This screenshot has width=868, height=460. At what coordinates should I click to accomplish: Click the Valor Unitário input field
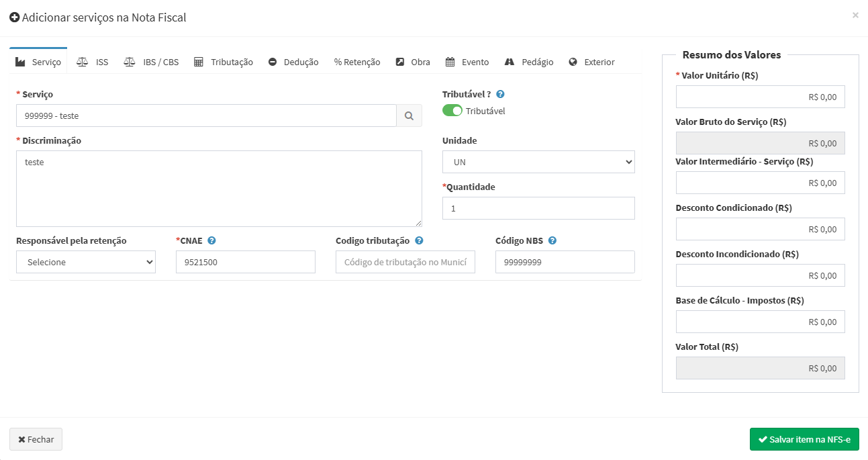tap(760, 97)
